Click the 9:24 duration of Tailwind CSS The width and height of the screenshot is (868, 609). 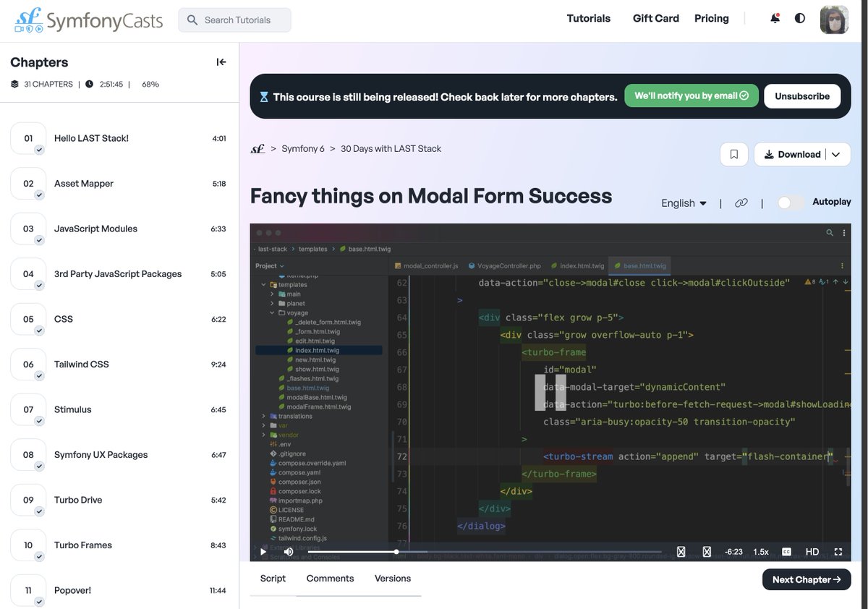tap(218, 365)
